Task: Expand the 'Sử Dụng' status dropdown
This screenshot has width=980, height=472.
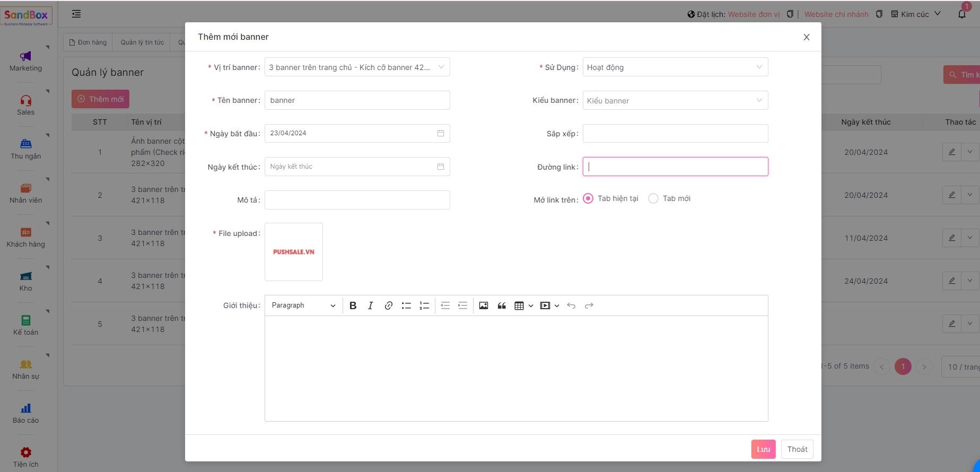Action: click(x=675, y=67)
